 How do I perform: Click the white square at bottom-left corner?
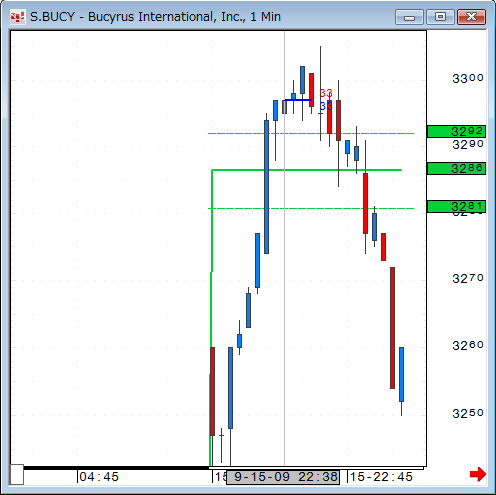pyautogui.click(x=17, y=474)
